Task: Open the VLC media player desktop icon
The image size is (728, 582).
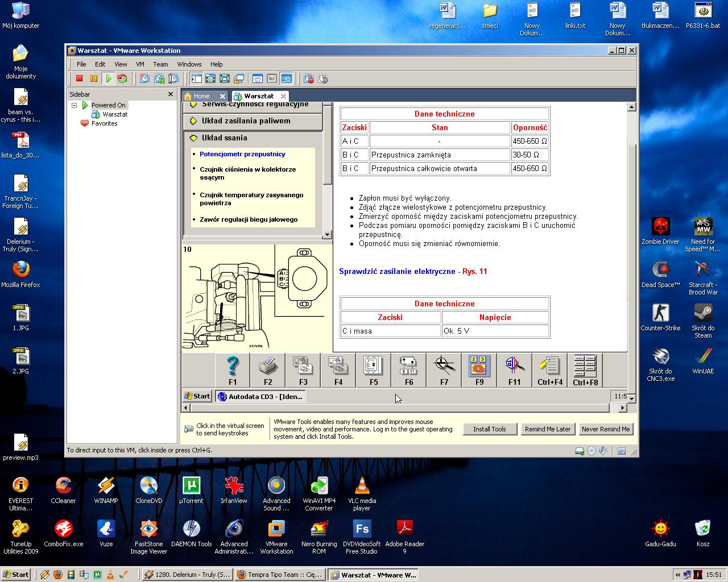Action: [x=362, y=493]
